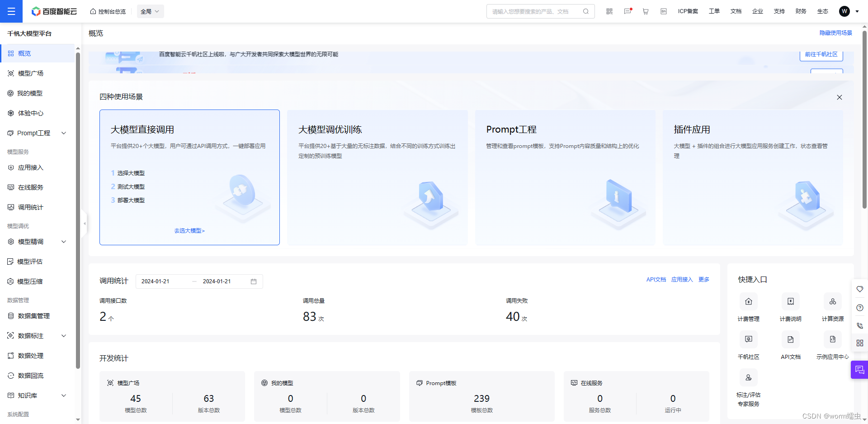This screenshot has height=424, width=868.
Task: Open the 示例应用中心 quick entry
Action: pyautogui.click(x=833, y=345)
